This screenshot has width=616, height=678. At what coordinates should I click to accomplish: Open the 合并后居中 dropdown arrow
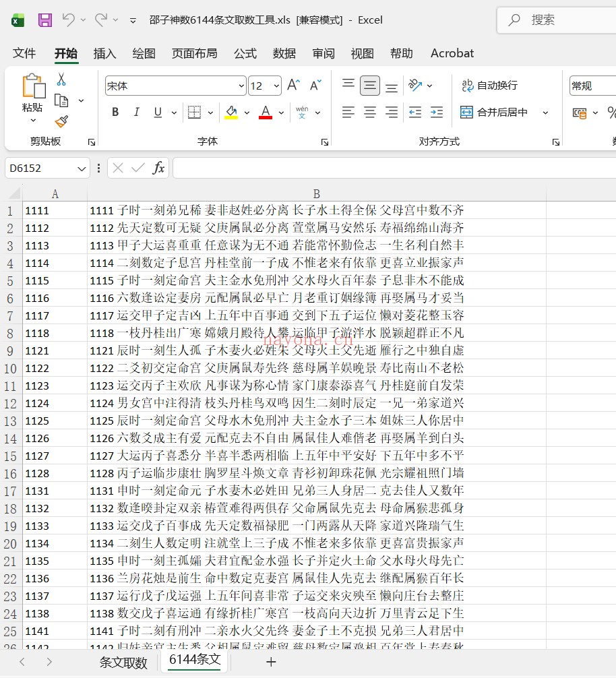coord(545,113)
